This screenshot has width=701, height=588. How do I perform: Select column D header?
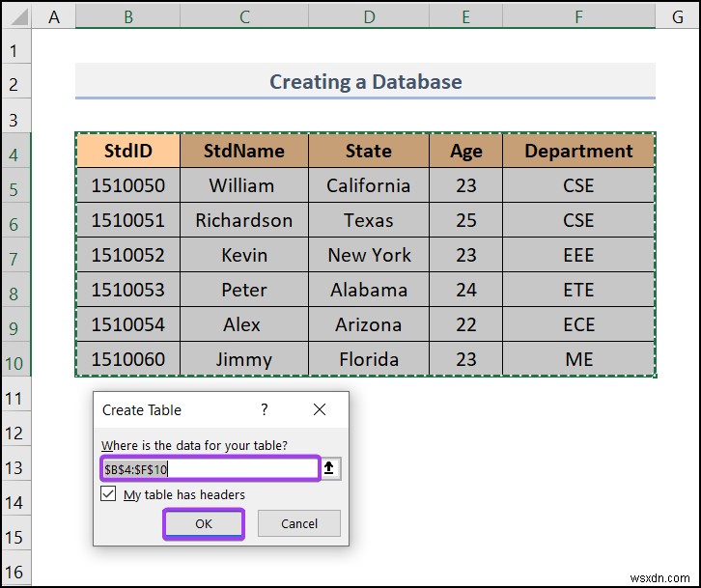pyautogui.click(x=369, y=17)
